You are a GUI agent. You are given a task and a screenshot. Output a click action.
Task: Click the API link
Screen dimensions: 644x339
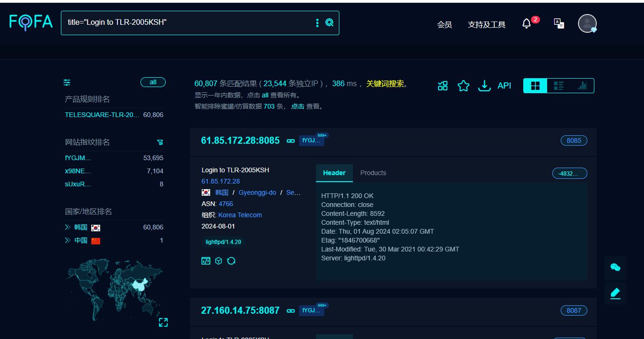[x=504, y=86]
